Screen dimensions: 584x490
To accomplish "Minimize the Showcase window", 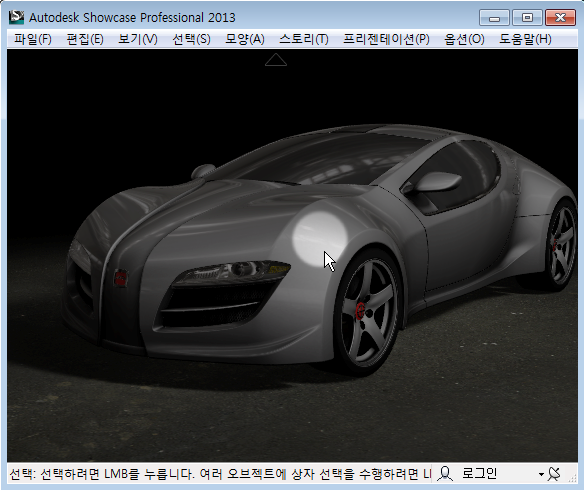I will tap(494, 18).
